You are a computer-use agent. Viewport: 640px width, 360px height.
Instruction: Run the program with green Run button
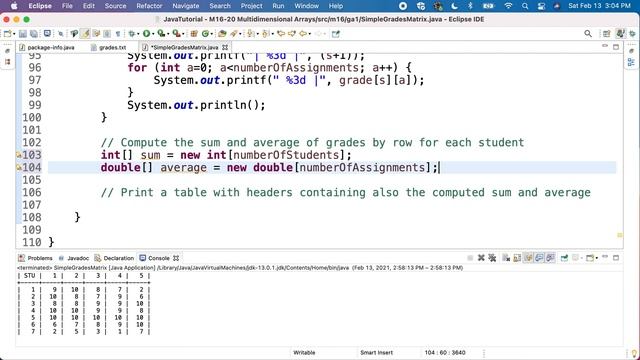pos(146,34)
